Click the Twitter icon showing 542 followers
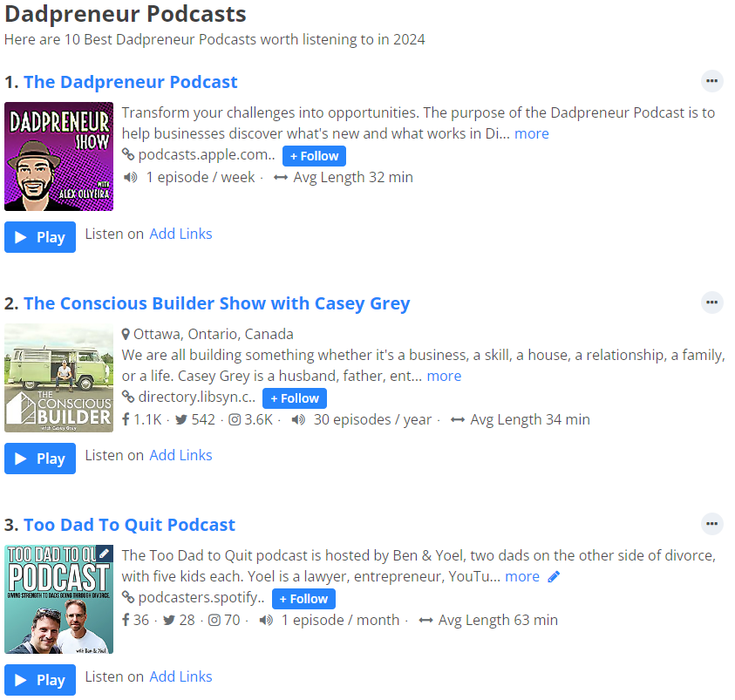 (x=180, y=419)
